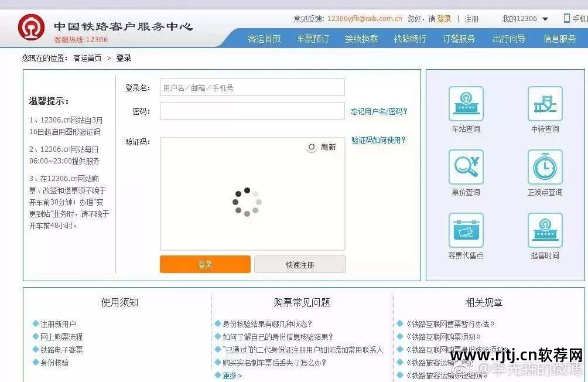Click the mobile phone icon in header

[x=567, y=18]
